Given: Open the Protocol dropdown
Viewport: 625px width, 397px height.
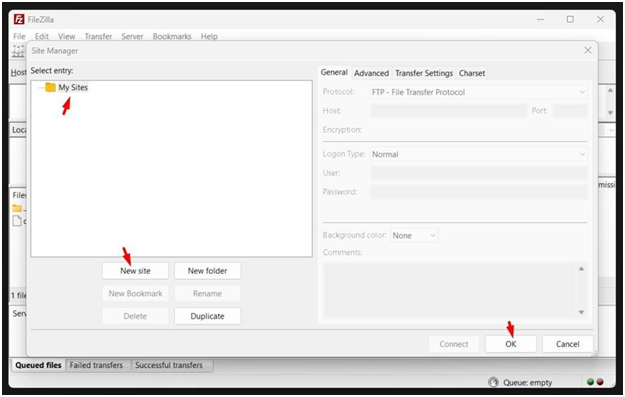Looking at the screenshot, I should 478,92.
